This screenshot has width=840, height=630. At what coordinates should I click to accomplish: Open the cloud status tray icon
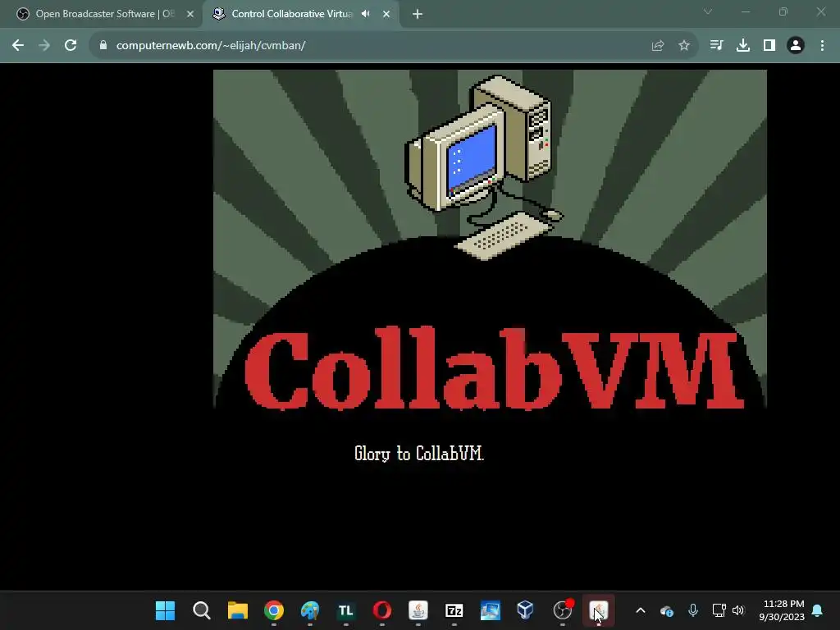pyautogui.click(x=666, y=610)
